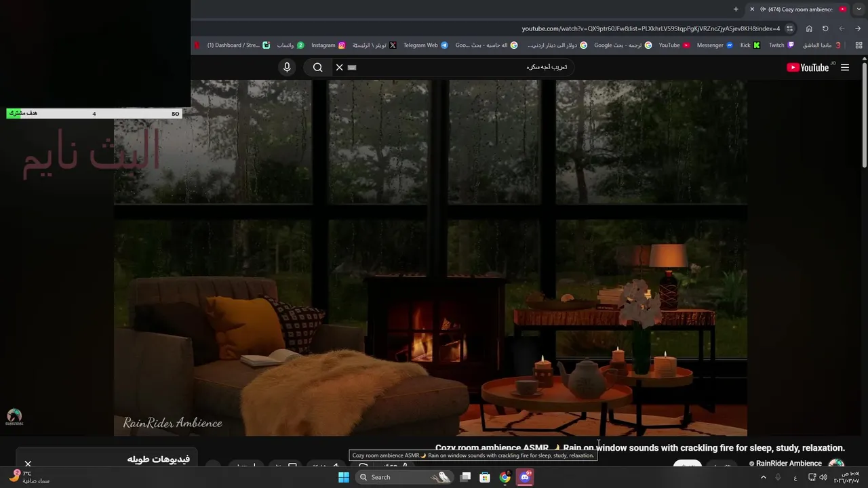Click the site settings icon in the address bar

pyautogui.click(x=789, y=28)
